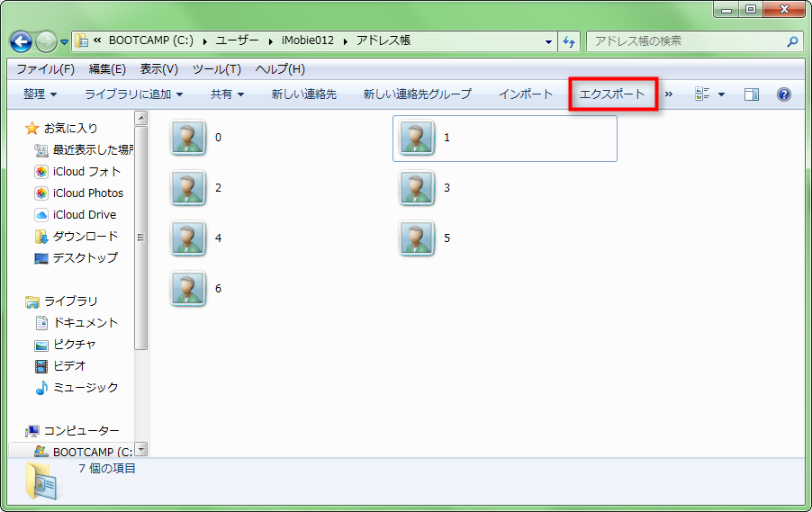Open 最近表示した場所 in sidebar
812x512 pixels.
click(84, 149)
